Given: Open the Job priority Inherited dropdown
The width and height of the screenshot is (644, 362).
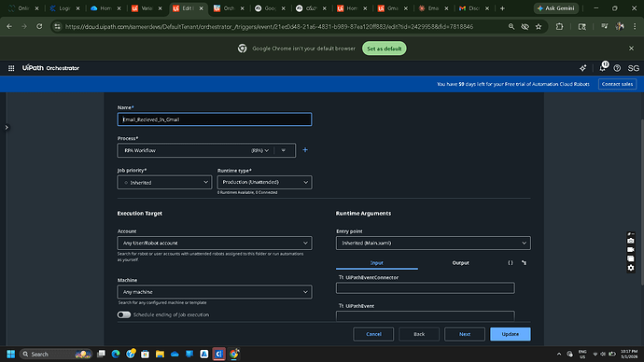Looking at the screenshot, I should (x=164, y=182).
